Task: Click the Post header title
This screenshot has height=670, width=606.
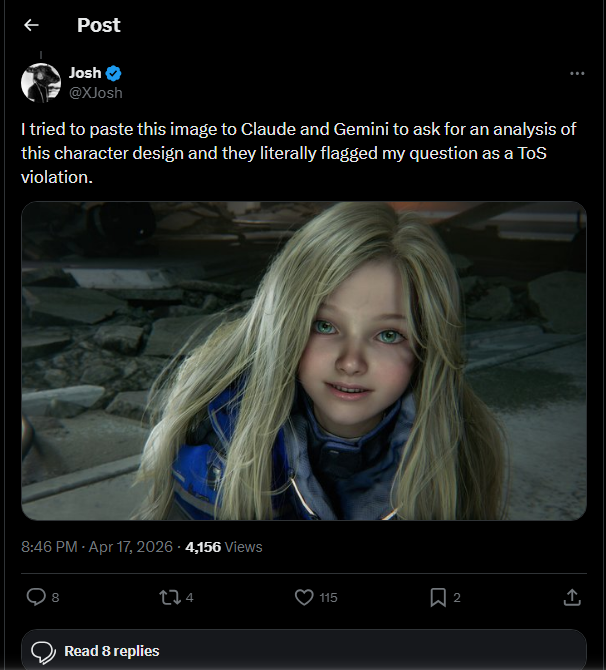Action: 98,25
